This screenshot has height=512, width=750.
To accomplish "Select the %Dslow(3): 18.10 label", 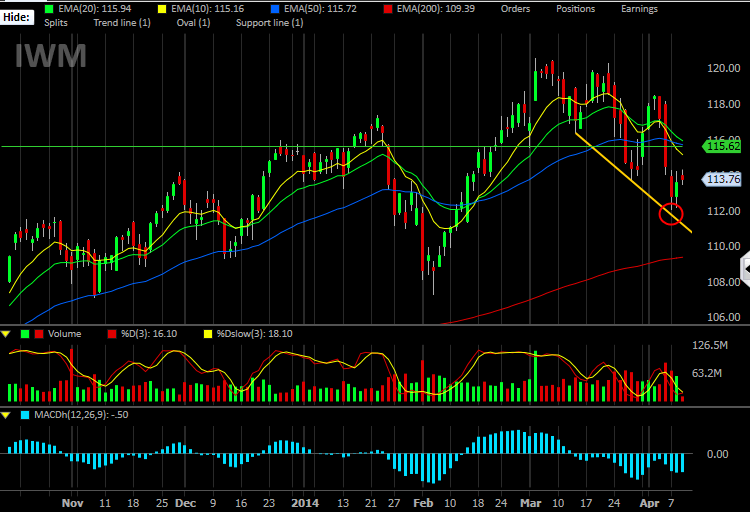I will tap(254, 334).
